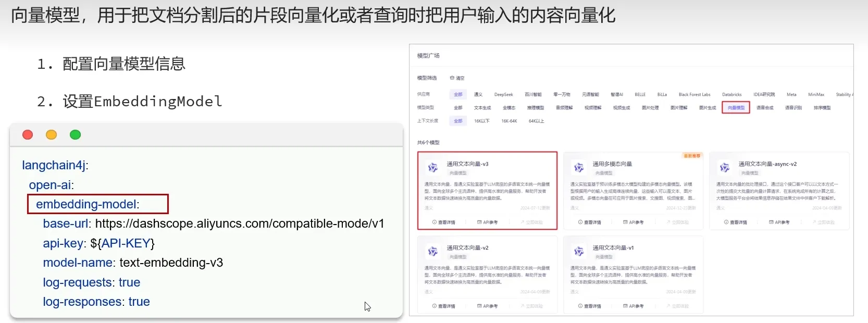Image resolution: width=868 pixels, height=323 pixels.
Task: Click the 通用多模态向量 model logo icon
Action: point(578,167)
